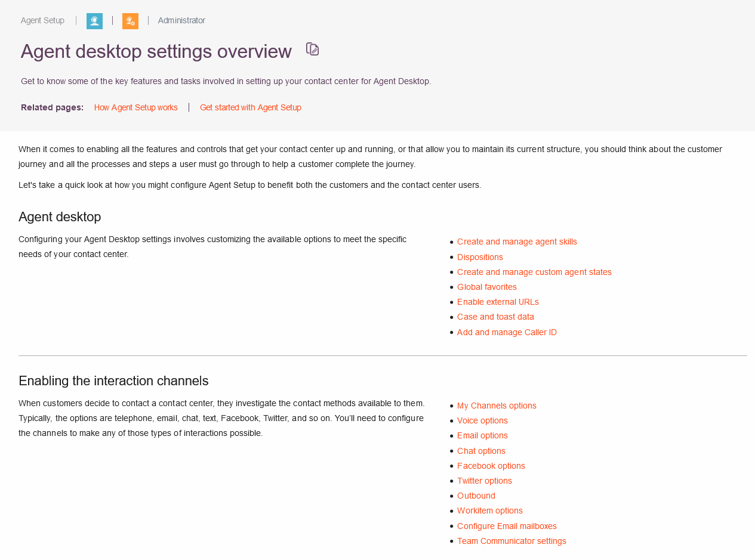Open Add and manage Caller ID
The image size is (755, 560).
507,332
